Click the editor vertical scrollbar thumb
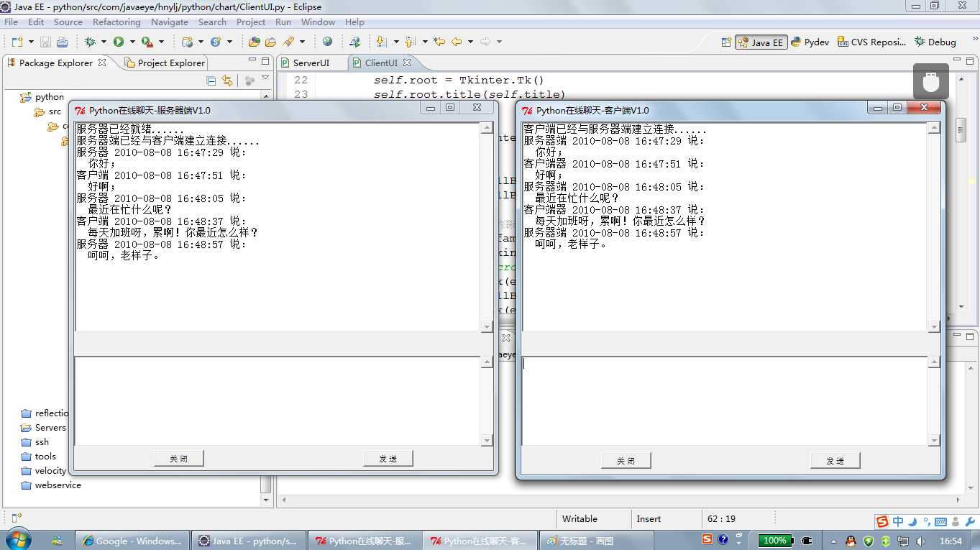The width and height of the screenshot is (980, 550). (x=961, y=132)
